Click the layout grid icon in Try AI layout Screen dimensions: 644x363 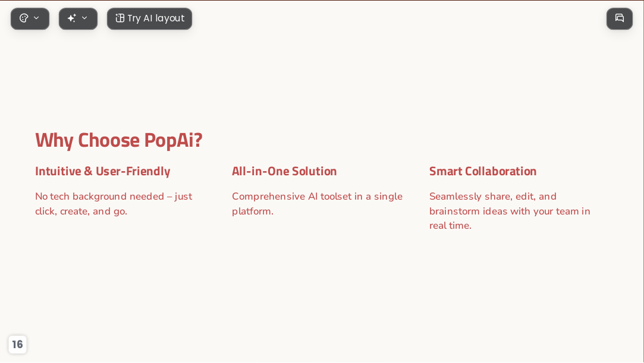pos(120,18)
